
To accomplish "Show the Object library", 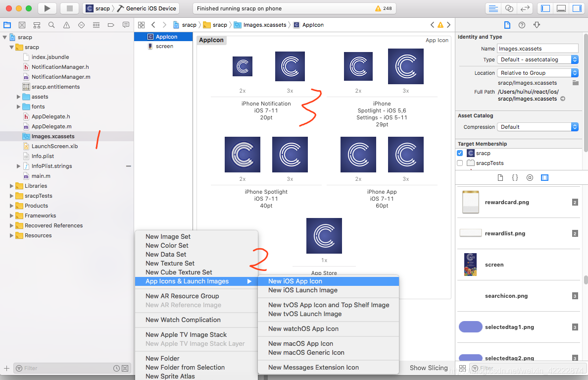I will tap(530, 177).
